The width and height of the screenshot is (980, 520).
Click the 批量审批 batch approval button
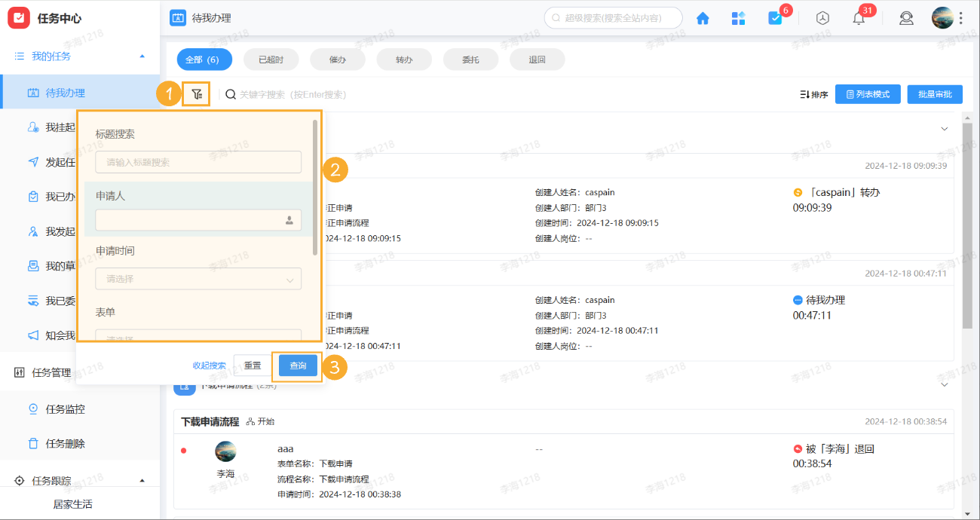[934, 93]
